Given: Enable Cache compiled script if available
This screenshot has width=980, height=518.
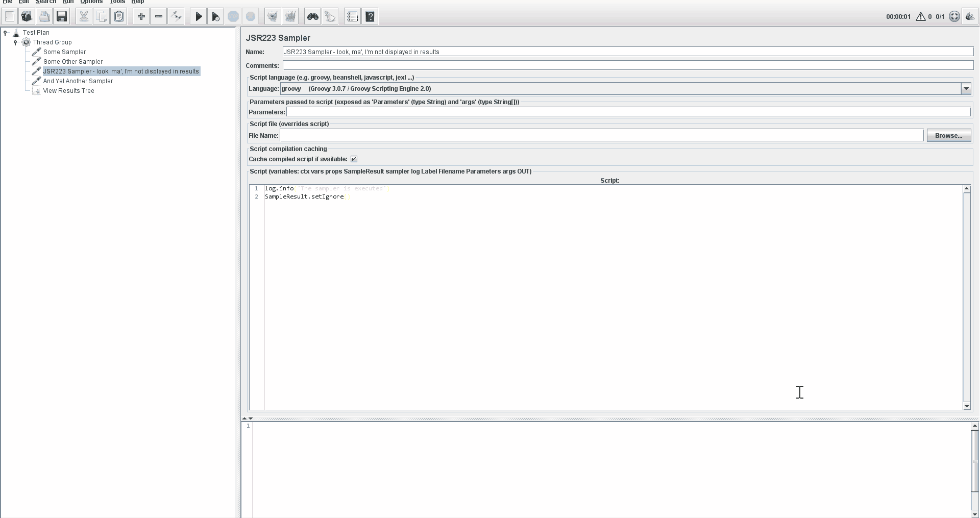Looking at the screenshot, I should click(x=354, y=159).
